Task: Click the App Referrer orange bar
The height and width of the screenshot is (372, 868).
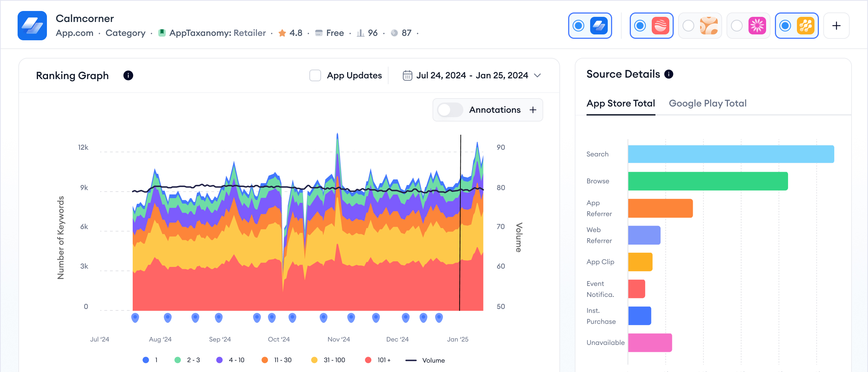Action: pos(661,208)
